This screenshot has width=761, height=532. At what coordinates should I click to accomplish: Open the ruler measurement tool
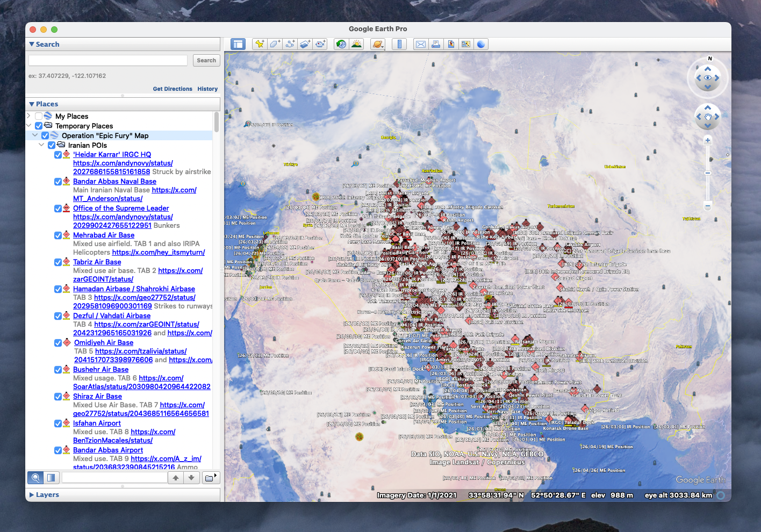click(x=399, y=44)
